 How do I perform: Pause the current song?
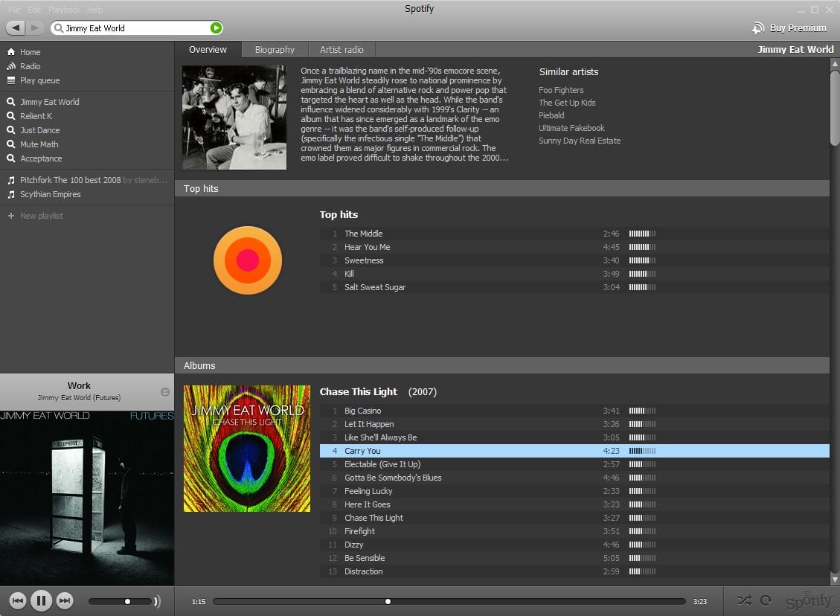pos(41,600)
